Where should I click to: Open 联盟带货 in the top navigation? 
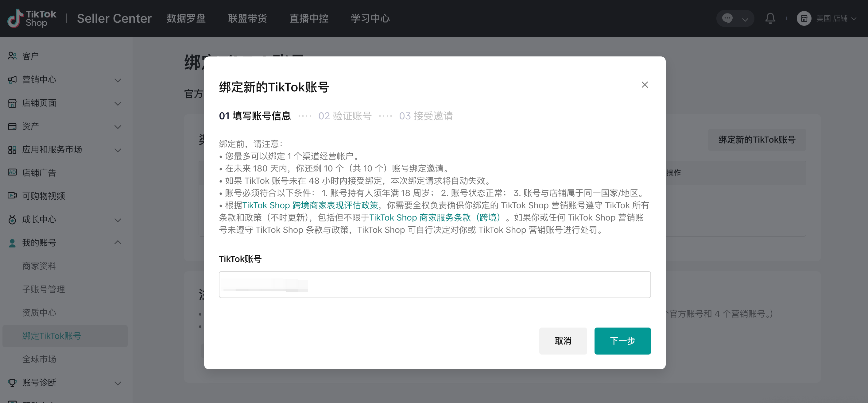pos(247,18)
